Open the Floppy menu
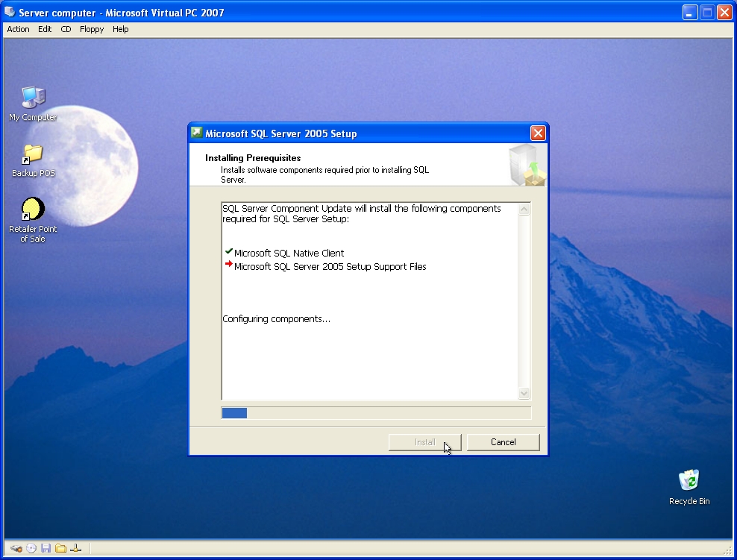737x560 pixels. (x=92, y=29)
